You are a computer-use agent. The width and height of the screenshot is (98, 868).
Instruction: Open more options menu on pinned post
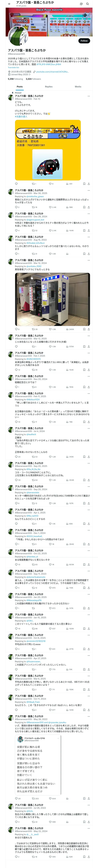tap(89, 96)
